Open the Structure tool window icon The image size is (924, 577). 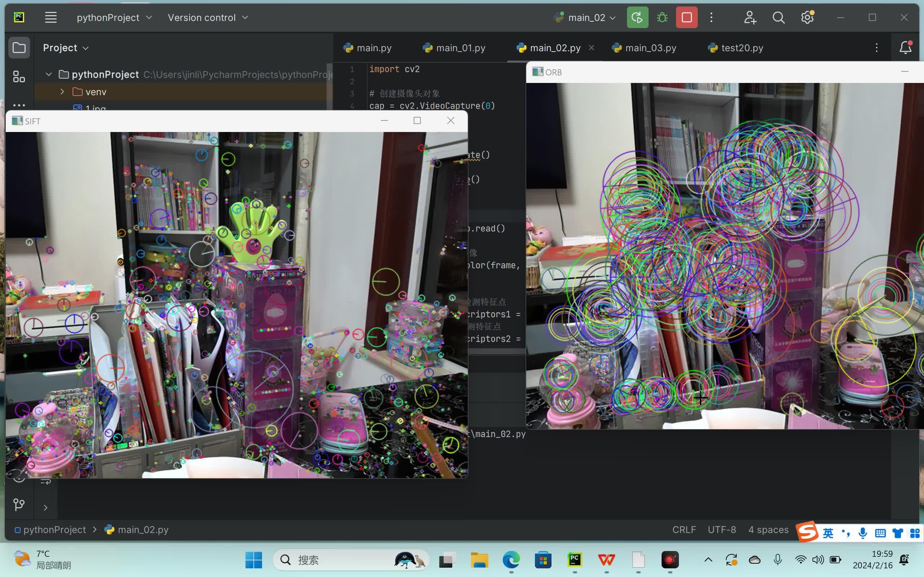[19, 76]
